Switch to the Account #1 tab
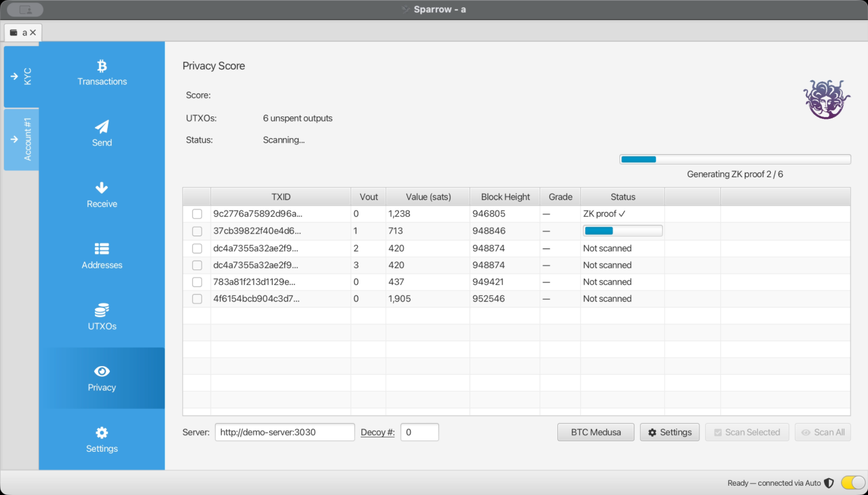The width and height of the screenshot is (868, 495). pyautogui.click(x=21, y=139)
